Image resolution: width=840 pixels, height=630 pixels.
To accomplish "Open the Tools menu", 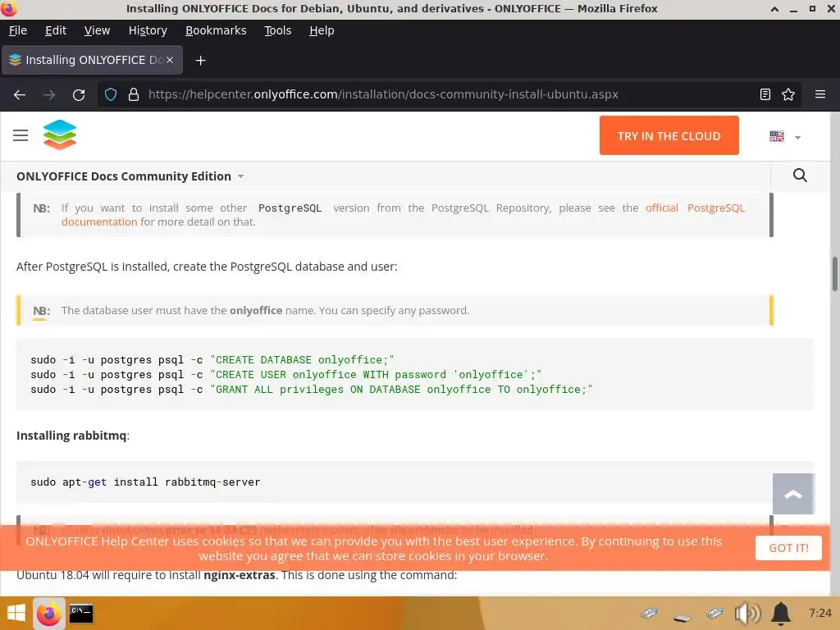I will coord(277,30).
